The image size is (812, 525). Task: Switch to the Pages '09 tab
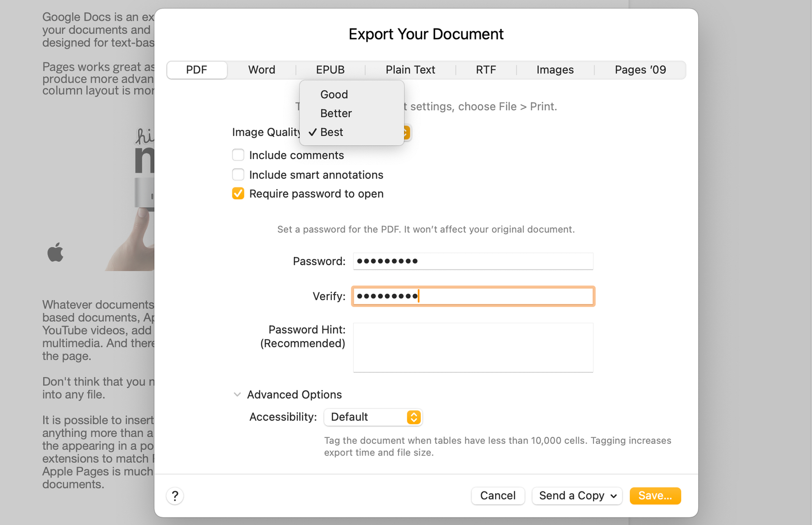[640, 70]
